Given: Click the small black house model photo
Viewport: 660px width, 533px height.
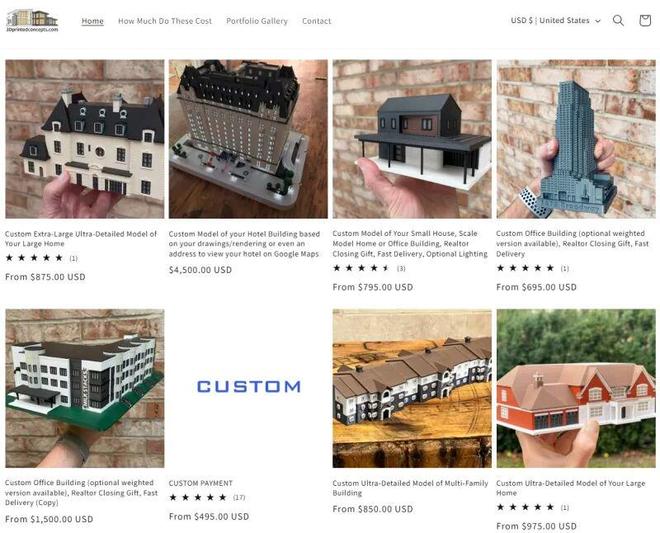Looking at the screenshot, I should tap(412, 139).
